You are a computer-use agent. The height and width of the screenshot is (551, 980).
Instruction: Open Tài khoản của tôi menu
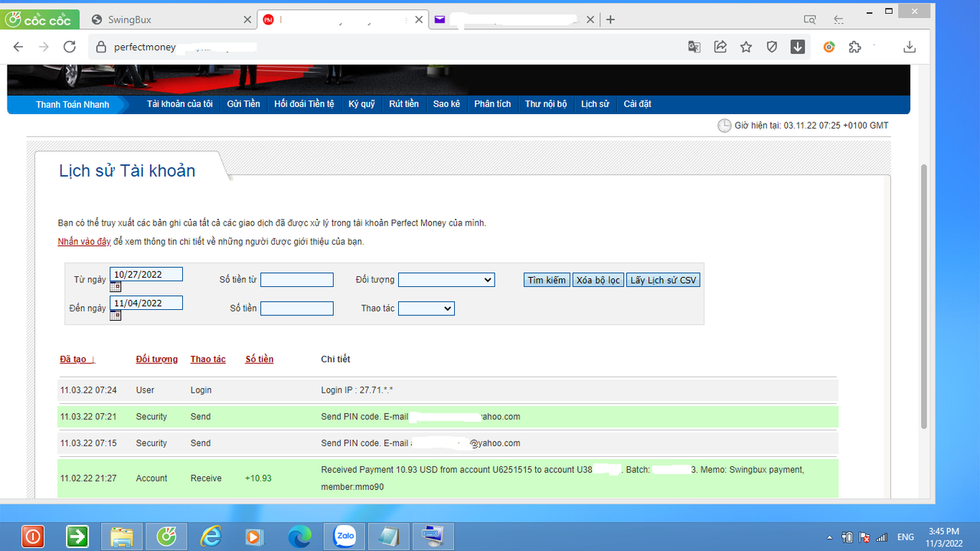pos(180,104)
